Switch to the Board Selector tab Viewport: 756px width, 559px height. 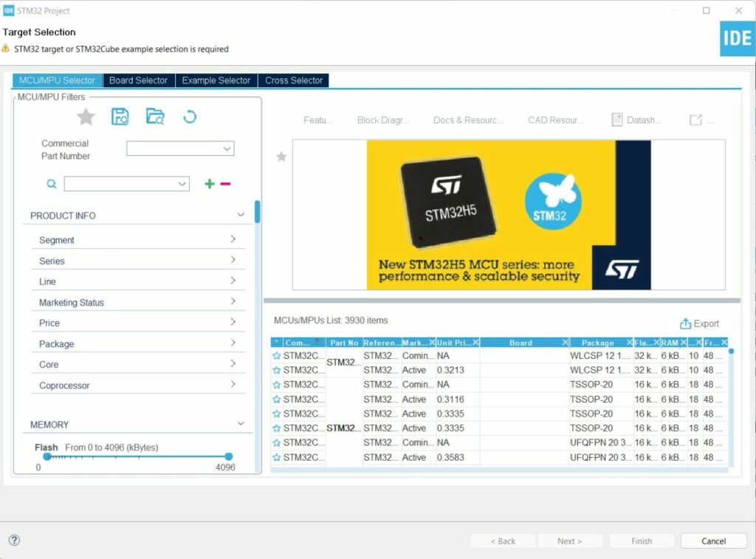(x=138, y=80)
